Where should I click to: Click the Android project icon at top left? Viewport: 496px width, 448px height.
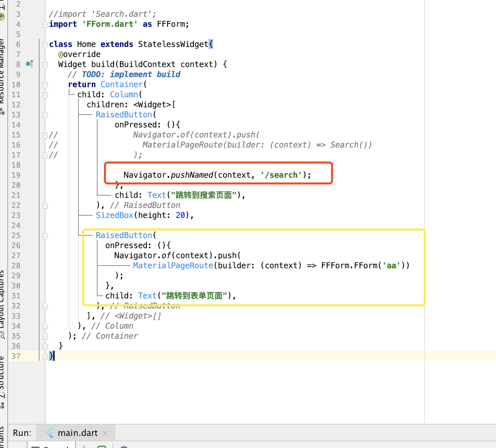point(2,16)
